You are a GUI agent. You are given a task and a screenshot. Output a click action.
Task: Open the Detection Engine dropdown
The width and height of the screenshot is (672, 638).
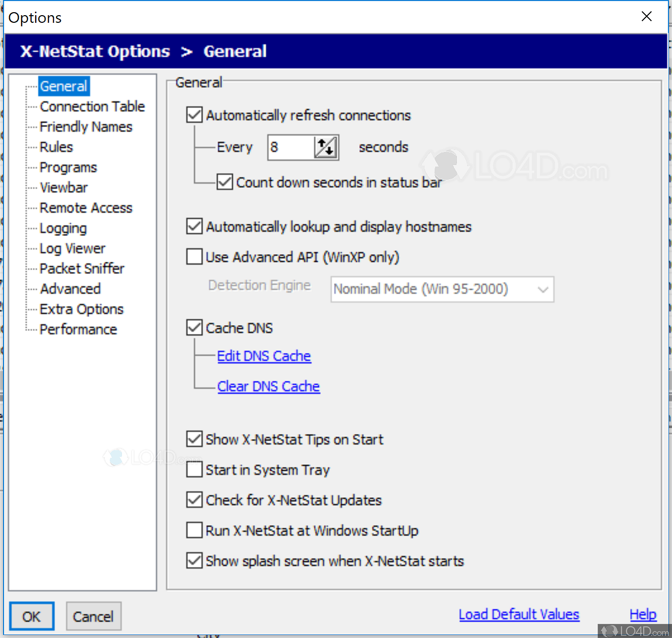coord(543,289)
